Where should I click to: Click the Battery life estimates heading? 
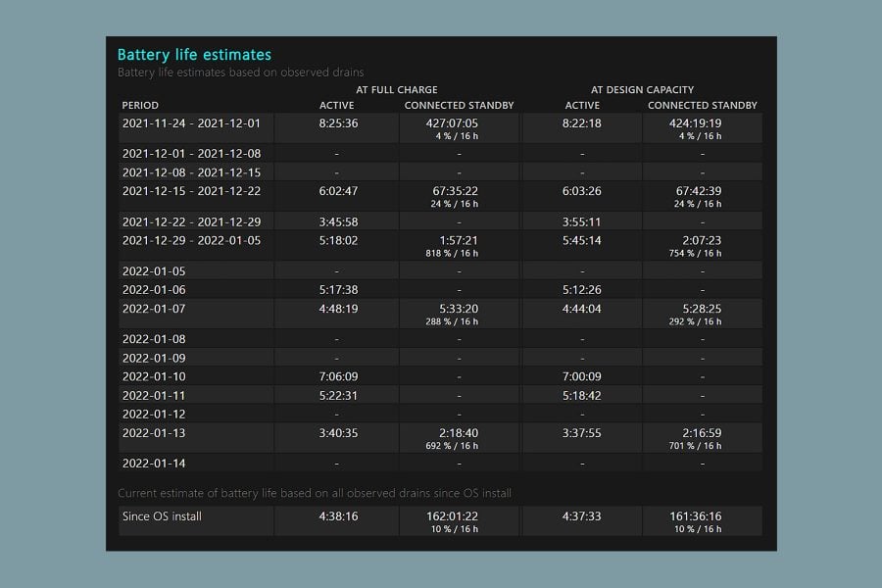tap(194, 55)
